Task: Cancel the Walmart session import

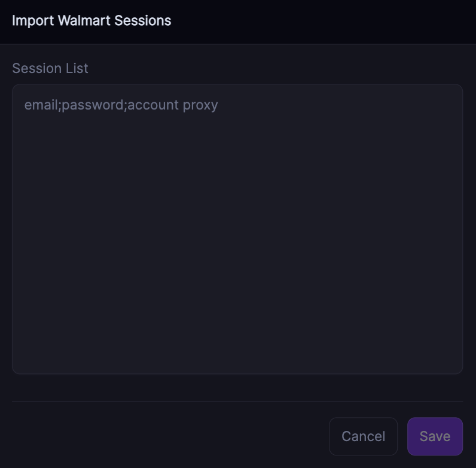Action: (x=363, y=436)
